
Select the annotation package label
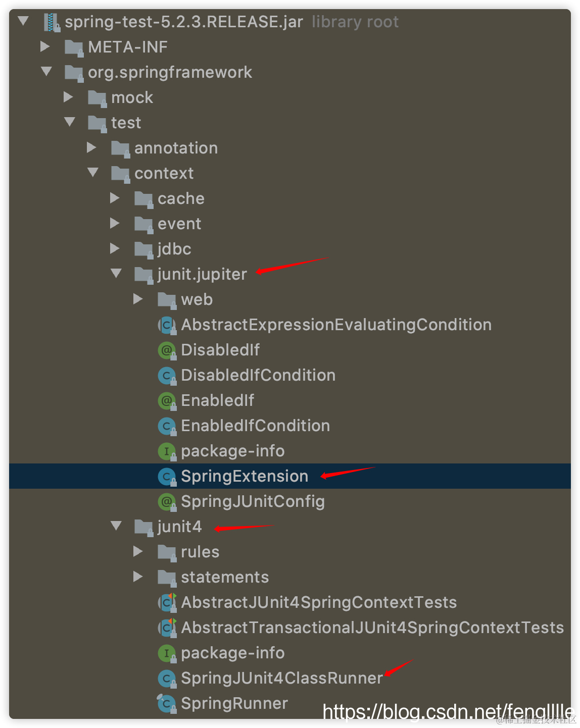coord(176,148)
